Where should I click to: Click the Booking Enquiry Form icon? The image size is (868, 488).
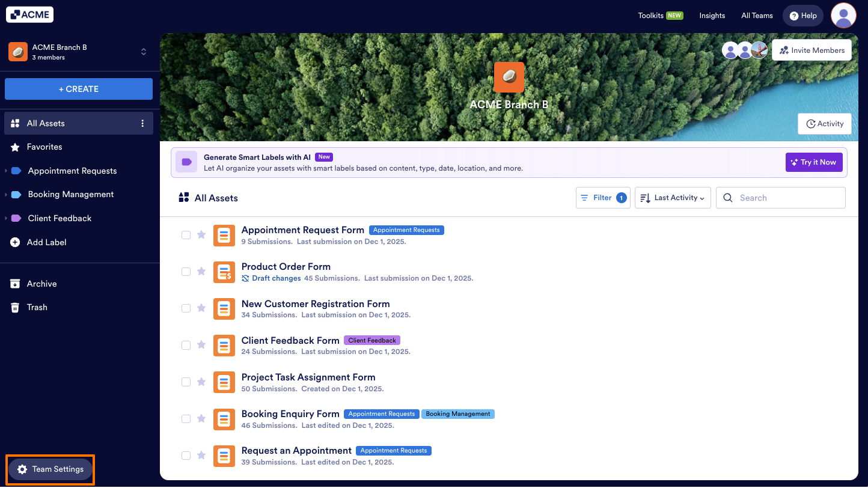coord(224,419)
